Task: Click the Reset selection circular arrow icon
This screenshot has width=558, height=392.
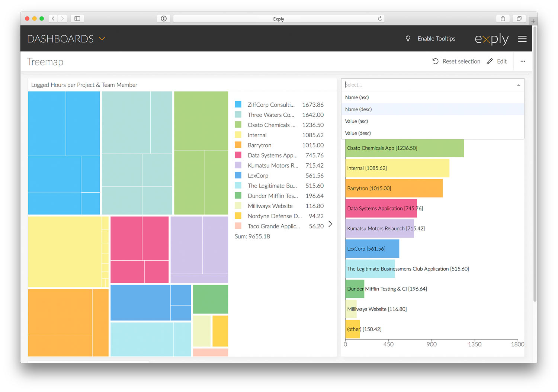Action: pyautogui.click(x=435, y=61)
